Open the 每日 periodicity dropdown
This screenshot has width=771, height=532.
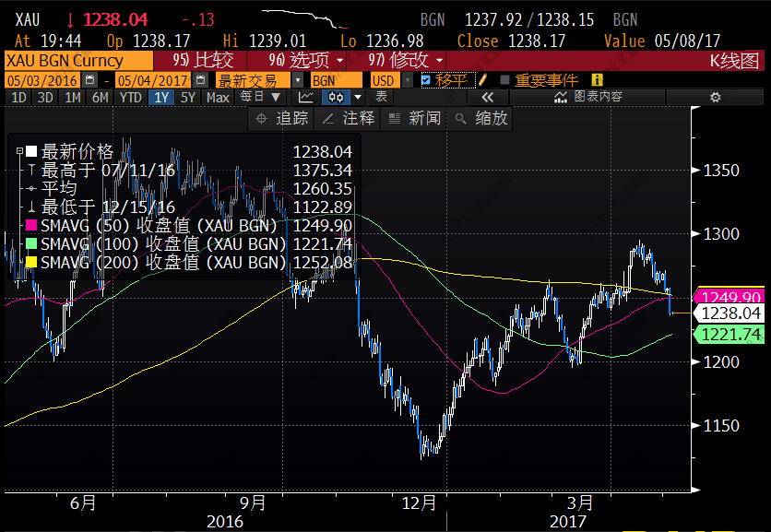(260, 97)
